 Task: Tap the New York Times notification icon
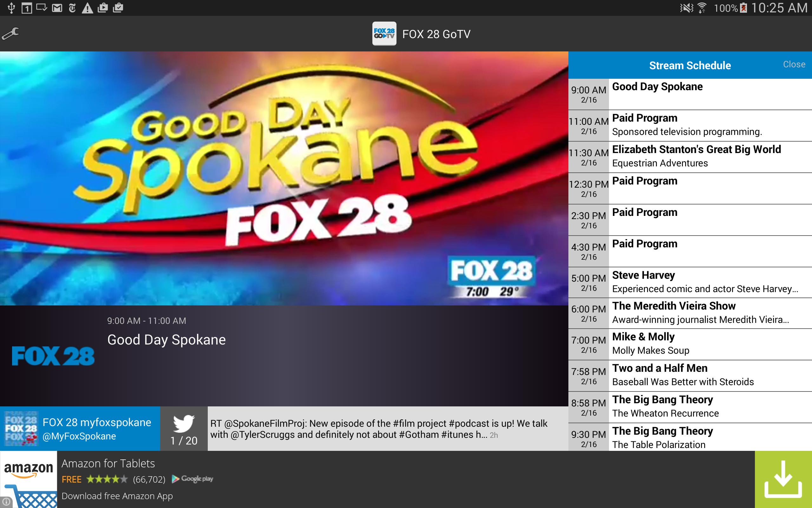click(x=72, y=8)
